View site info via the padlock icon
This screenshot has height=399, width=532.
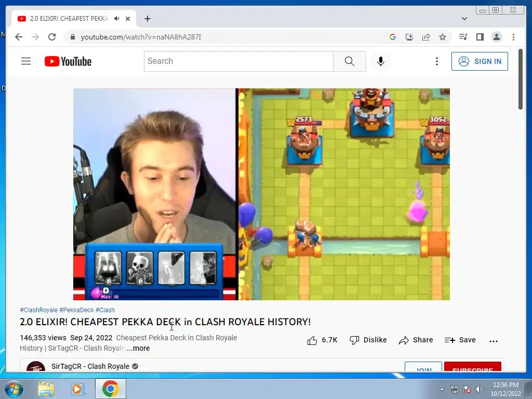[72, 37]
